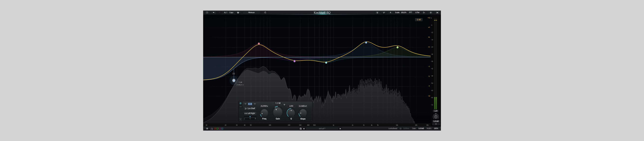Select the pink EQ band node
The width and height of the screenshot is (644, 141).
coord(259,43)
